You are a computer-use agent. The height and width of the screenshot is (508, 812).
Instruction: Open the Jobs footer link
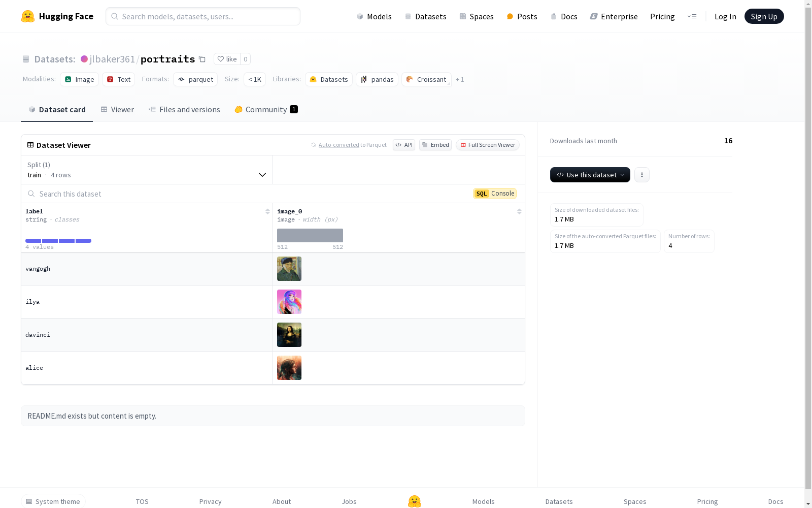click(x=349, y=501)
